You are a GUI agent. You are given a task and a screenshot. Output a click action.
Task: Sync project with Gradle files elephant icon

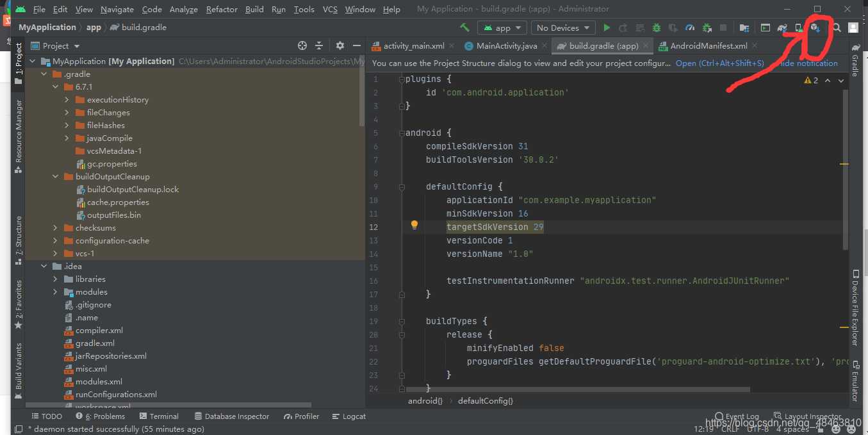pos(782,28)
